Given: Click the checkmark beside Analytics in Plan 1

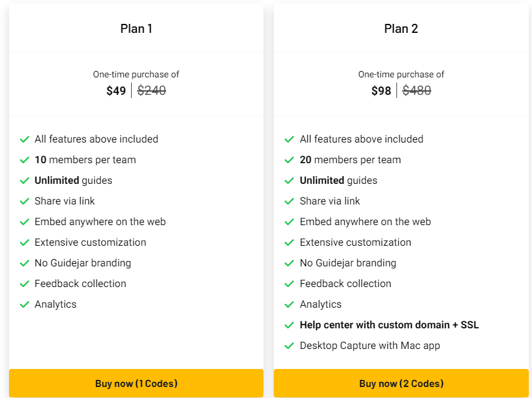Looking at the screenshot, I should pos(25,304).
